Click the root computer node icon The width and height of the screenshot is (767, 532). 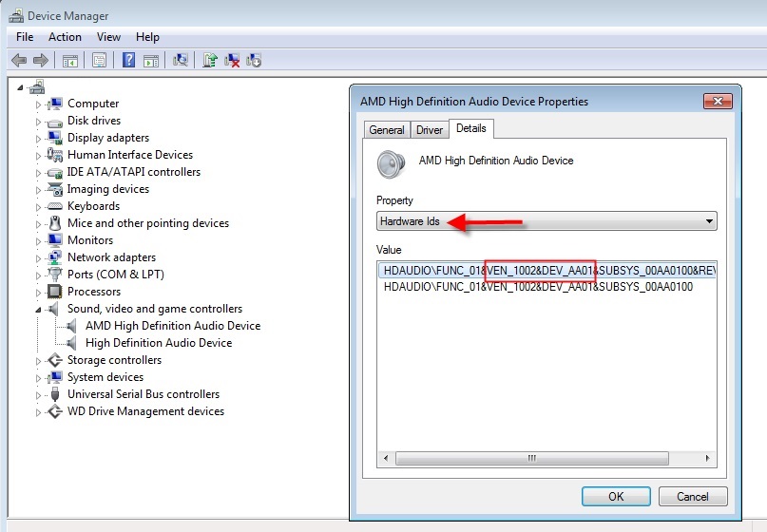[37, 87]
